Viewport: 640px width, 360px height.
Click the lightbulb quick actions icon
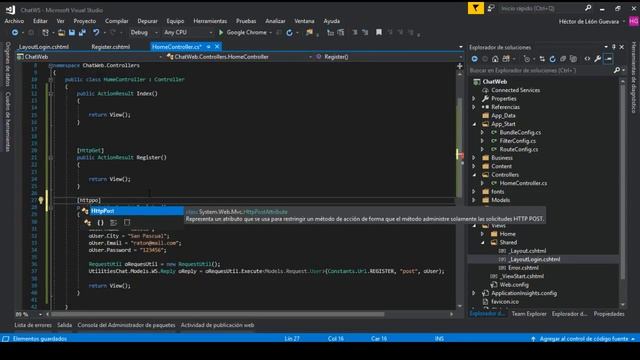click(x=41, y=200)
